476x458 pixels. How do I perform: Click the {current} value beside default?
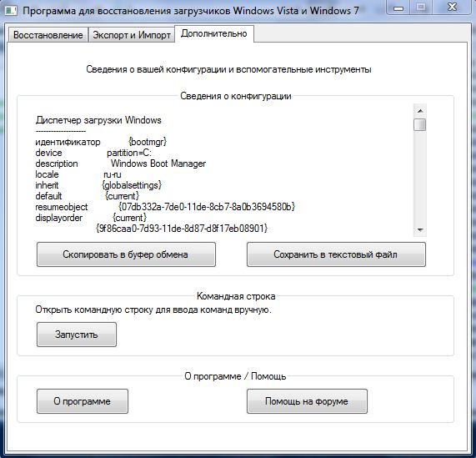(122, 196)
